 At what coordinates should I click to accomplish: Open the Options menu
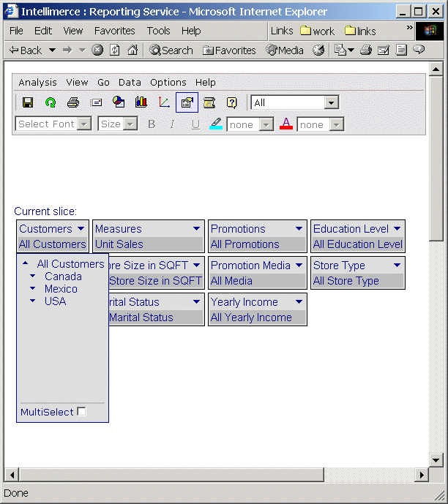click(168, 83)
